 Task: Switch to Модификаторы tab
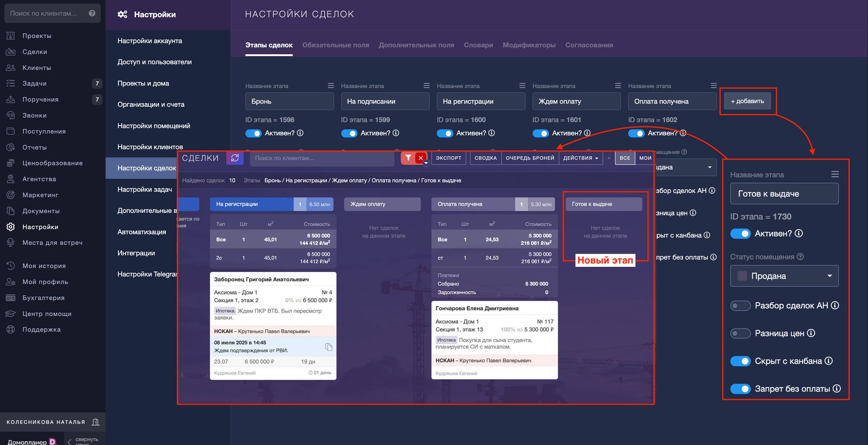point(529,45)
